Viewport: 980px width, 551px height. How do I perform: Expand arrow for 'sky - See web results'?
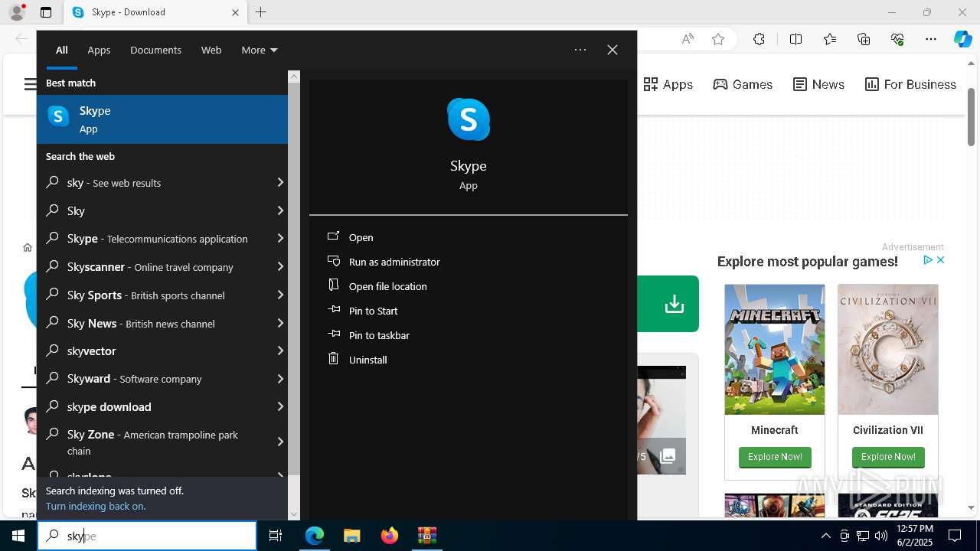tap(280, 182)
